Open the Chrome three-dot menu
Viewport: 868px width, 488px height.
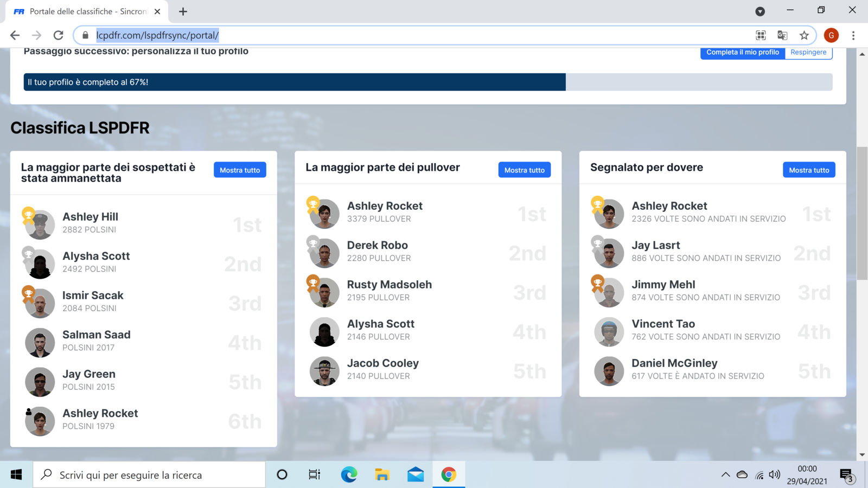(853, 35)
